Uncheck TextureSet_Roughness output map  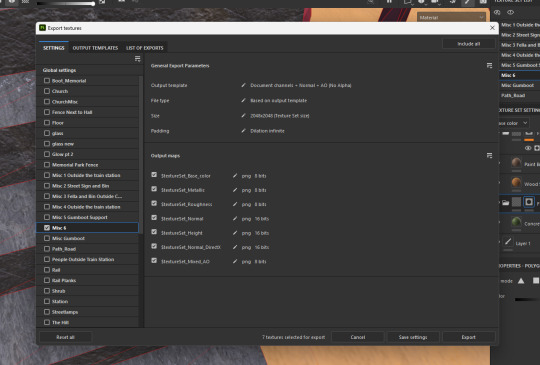coord(154,204)
